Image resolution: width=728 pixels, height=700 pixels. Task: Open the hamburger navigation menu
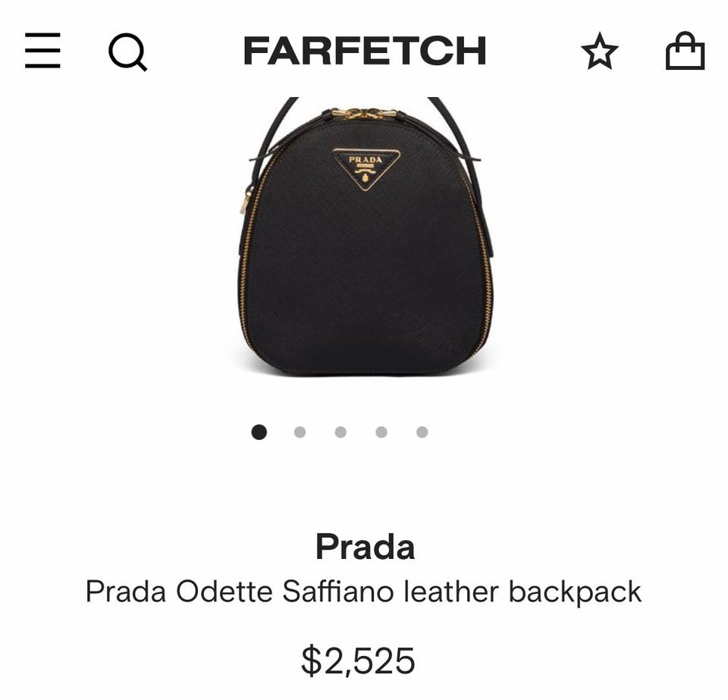[42, 51]
